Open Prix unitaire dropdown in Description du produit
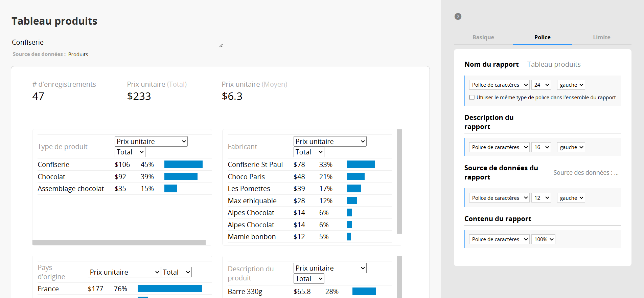Viewport: 644px width, 298px height. click(x=330, y=268)
